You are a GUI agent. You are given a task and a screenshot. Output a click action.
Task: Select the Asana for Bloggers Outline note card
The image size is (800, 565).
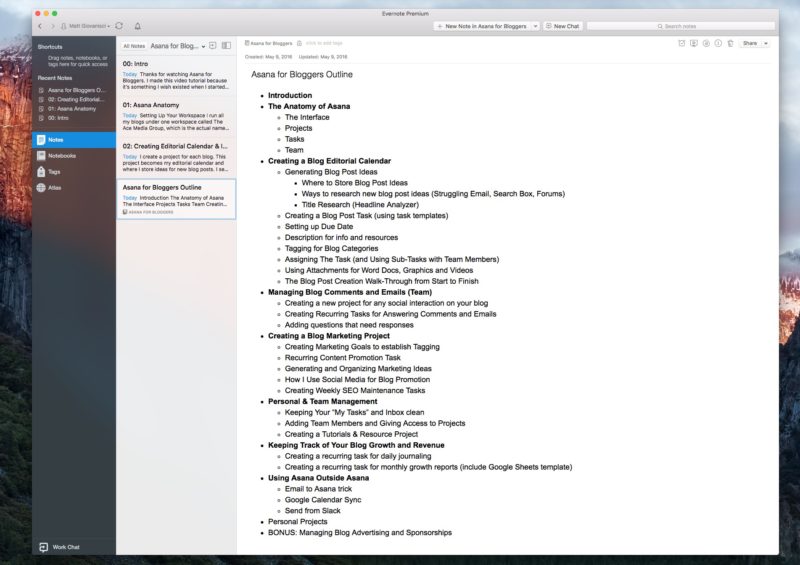point(176,199)
